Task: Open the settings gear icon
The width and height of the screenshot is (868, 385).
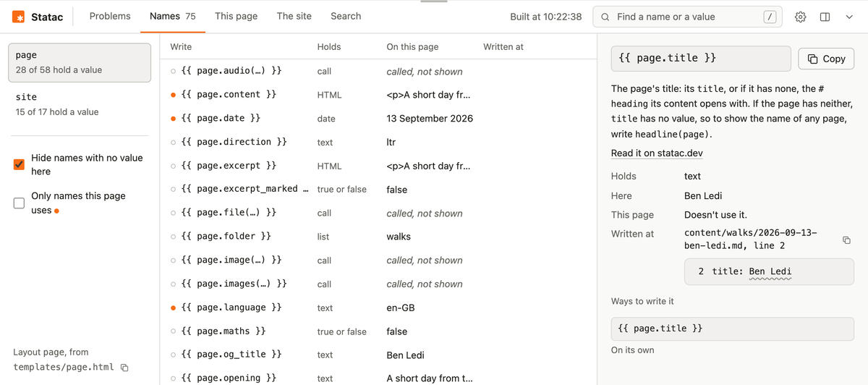Action: (x=800, y=17)
